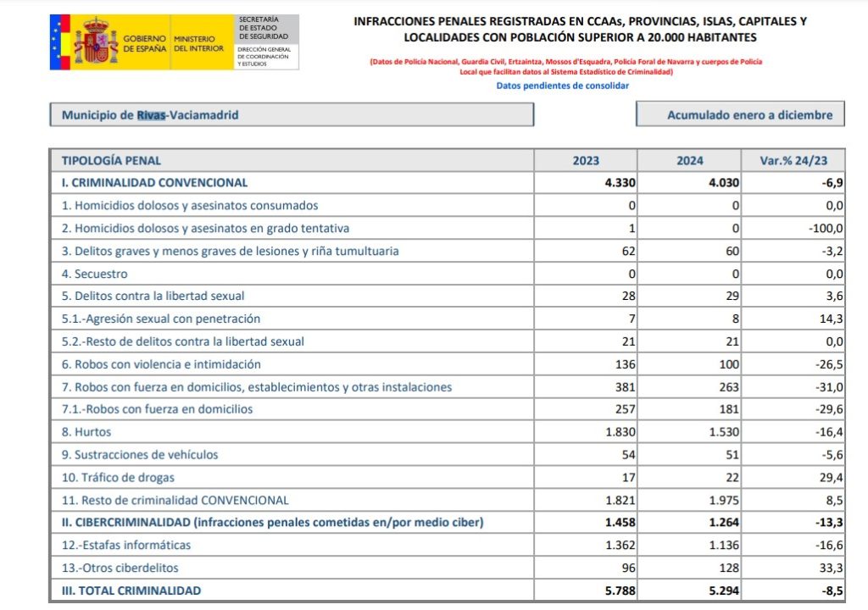Image resolution: width=868 pixels, height=610 pixels.
Task: Select 'III. TOTAL CRIMINALIDAD' row label
Action: (x=131, y=590)
